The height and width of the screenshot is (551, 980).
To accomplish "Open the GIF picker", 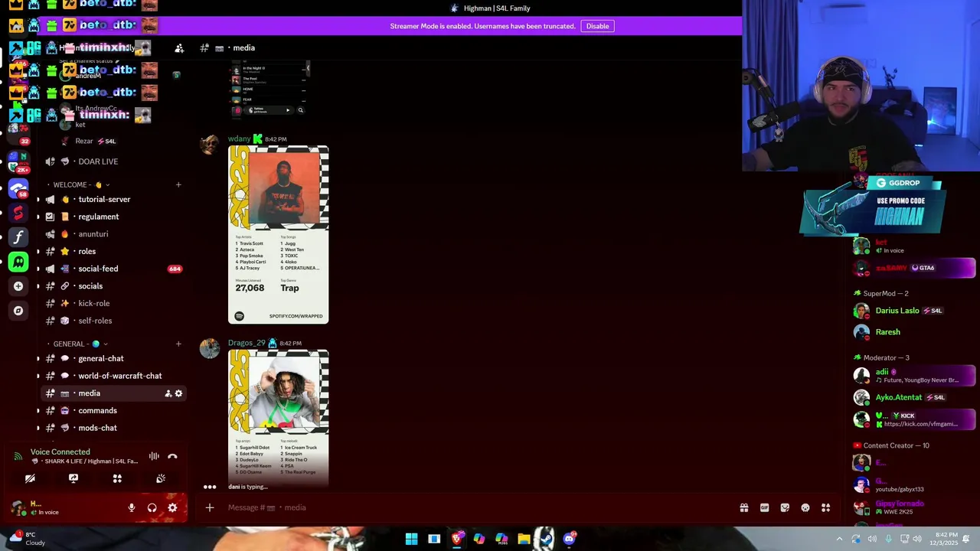I will (764, 507).
